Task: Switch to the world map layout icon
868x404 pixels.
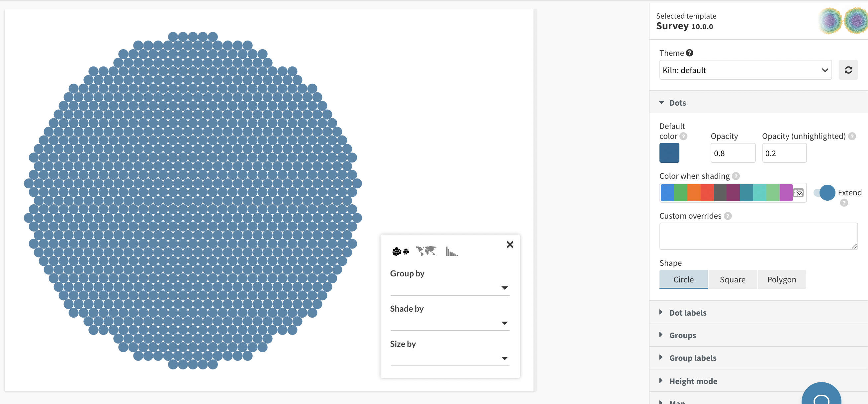Action: tap(426, 251)
